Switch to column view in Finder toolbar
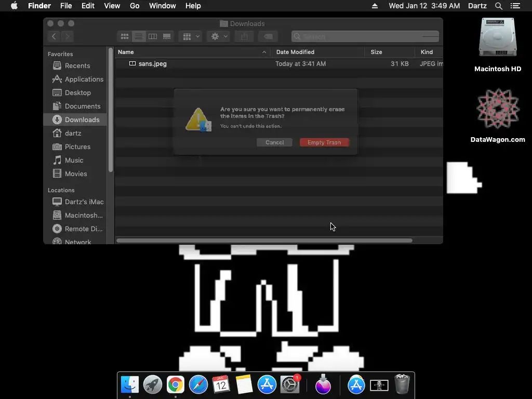The image size is (532, 399). 153,36
